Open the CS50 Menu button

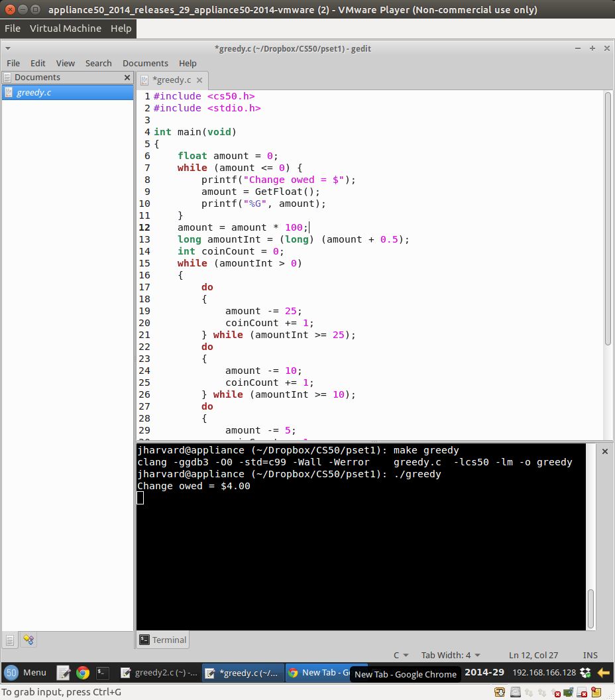25,672
